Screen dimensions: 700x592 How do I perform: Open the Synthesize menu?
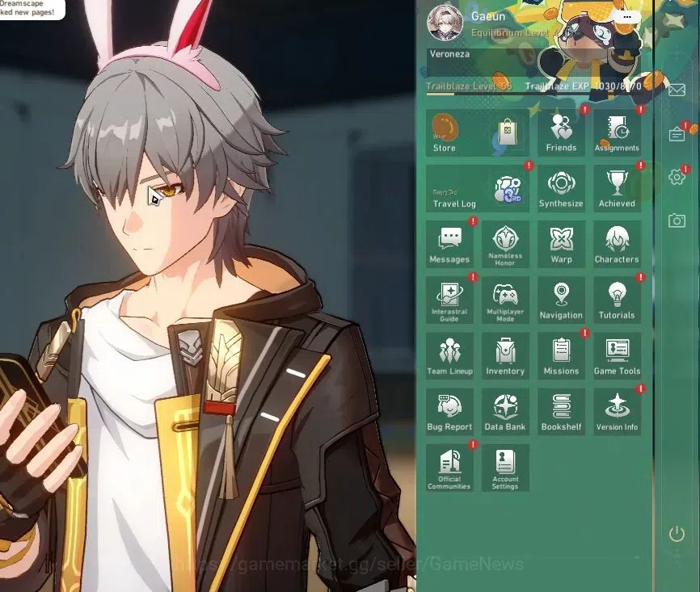tap(561, 188)
